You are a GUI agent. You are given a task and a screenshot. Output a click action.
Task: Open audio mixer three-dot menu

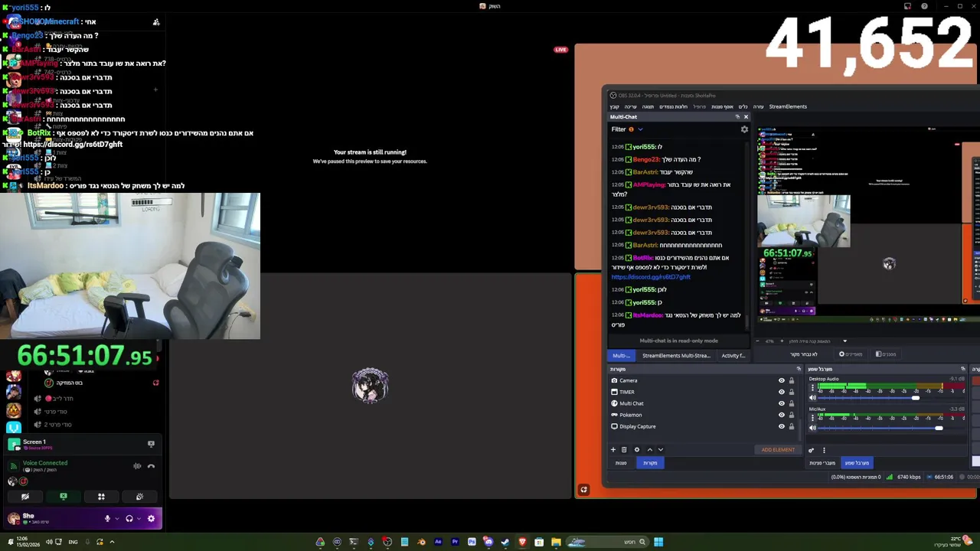coord(824,450)
